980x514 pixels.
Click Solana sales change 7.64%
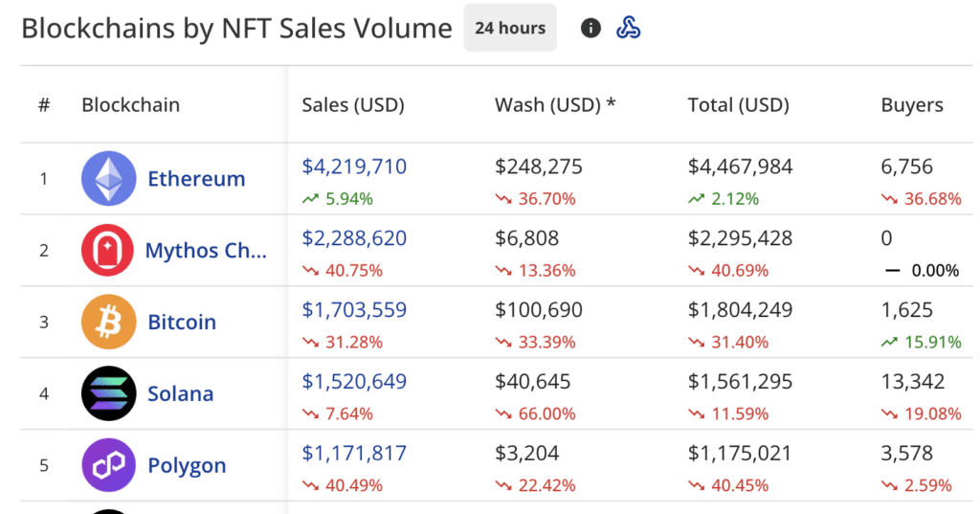(x=338, y=413)
